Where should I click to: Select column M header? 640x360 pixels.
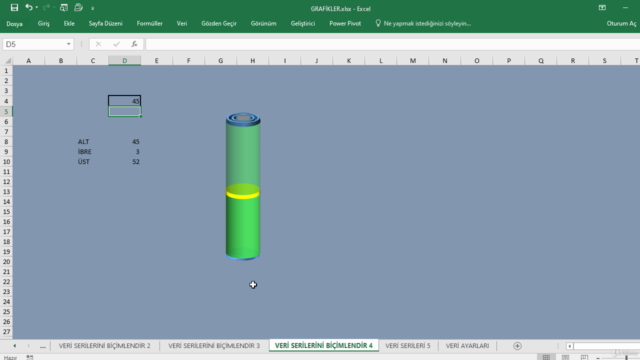(x=413, y=61)
